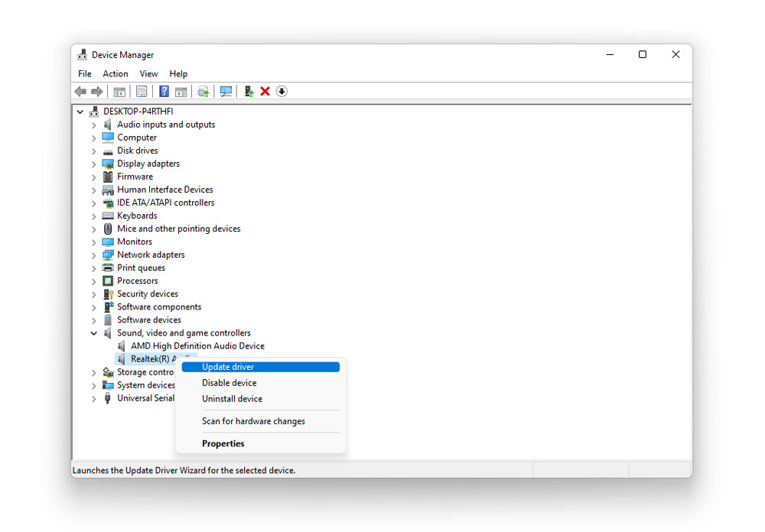Click the Security devices key icon

pos(108,294)
